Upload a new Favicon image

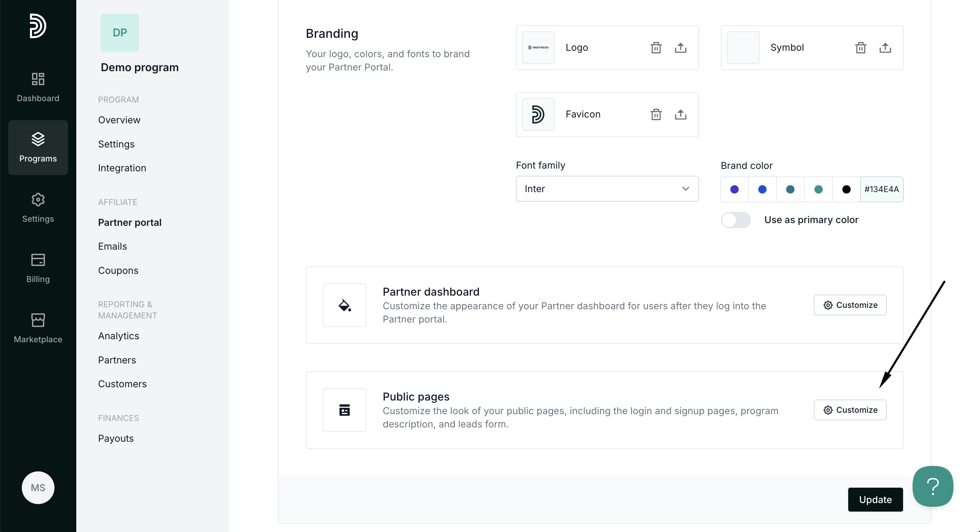click(x=681, y=114)
